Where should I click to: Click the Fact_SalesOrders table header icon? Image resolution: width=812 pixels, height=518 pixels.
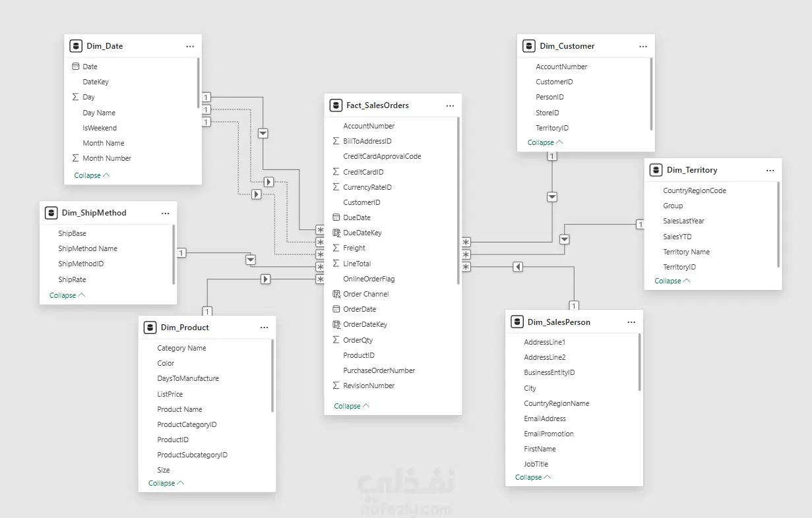tap(336, 105)
